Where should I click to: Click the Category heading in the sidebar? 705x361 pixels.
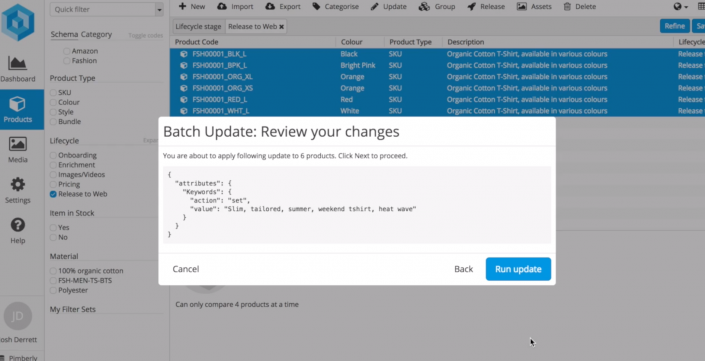tap(96, 35)
